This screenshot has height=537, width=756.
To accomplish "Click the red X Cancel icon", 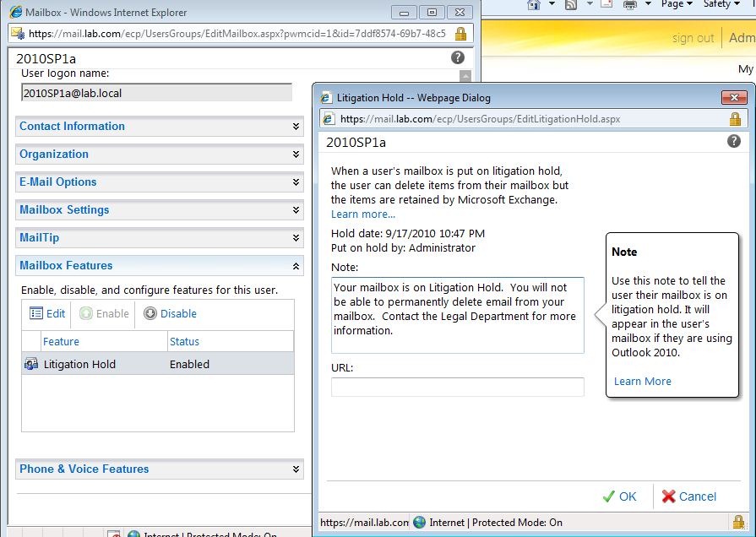I will pyautogui.click(x=668, y=496).
